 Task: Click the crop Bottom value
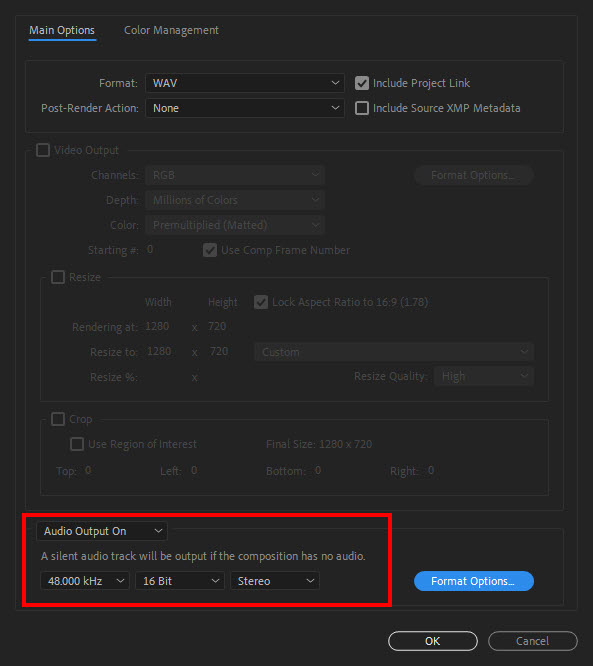(x=318, y=470)
